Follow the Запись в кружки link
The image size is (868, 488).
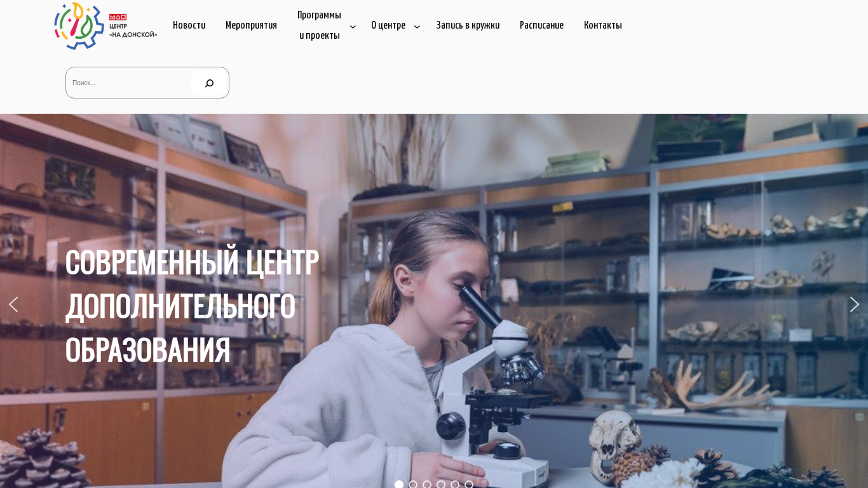click(x=468, y=25)
